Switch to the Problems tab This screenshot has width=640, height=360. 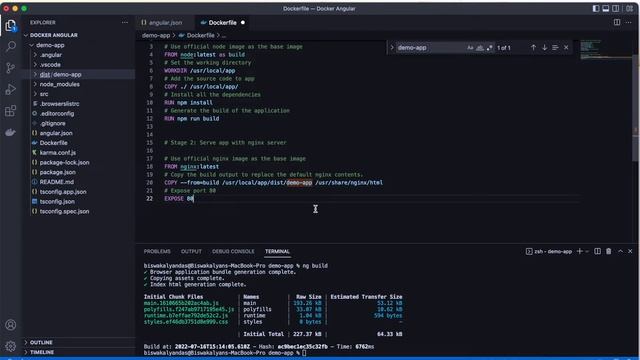pos(157,251)
